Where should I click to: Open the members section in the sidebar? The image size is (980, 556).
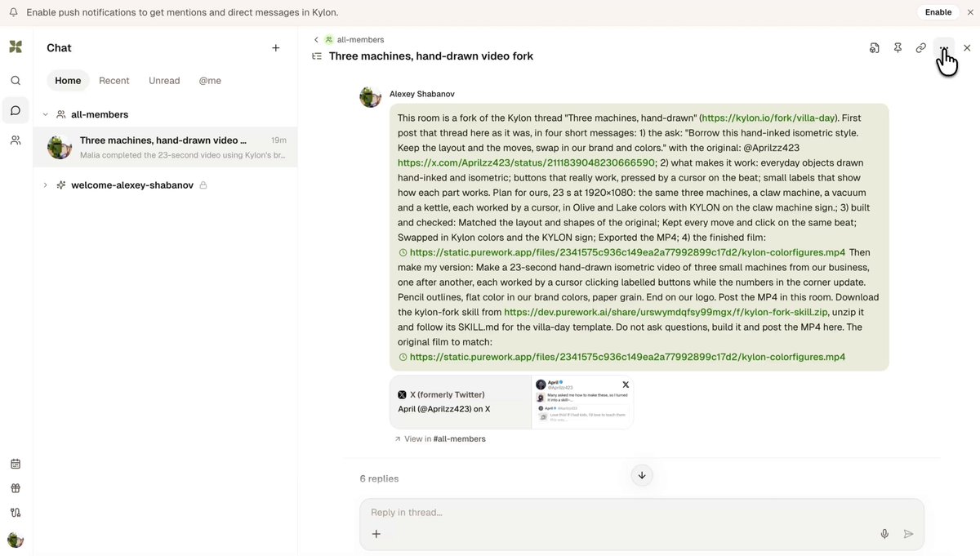[16, 140]
